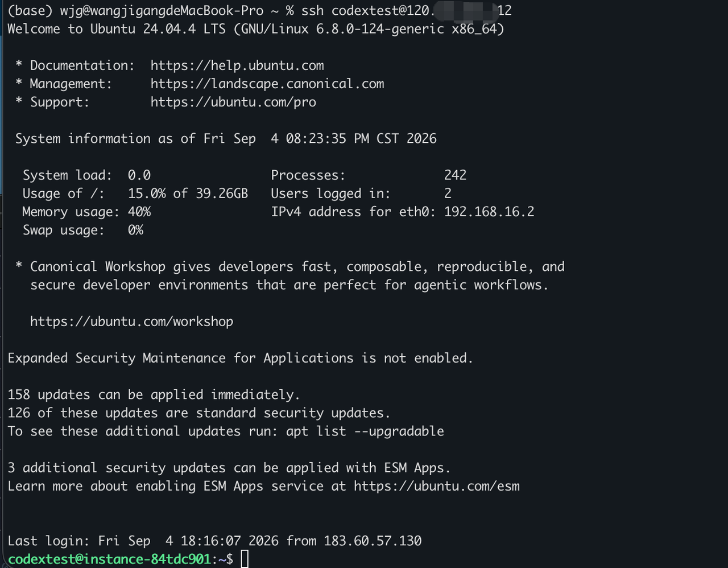Click the Memory usage 40% value
This screenshot has width=728, height=568.
click(x=139, y=212)
